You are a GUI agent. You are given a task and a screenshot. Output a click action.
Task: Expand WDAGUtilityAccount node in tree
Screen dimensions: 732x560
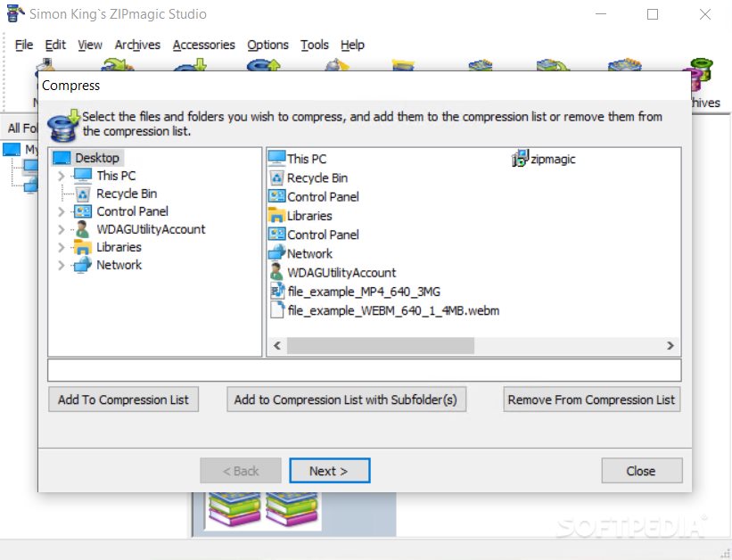point(62,230)
